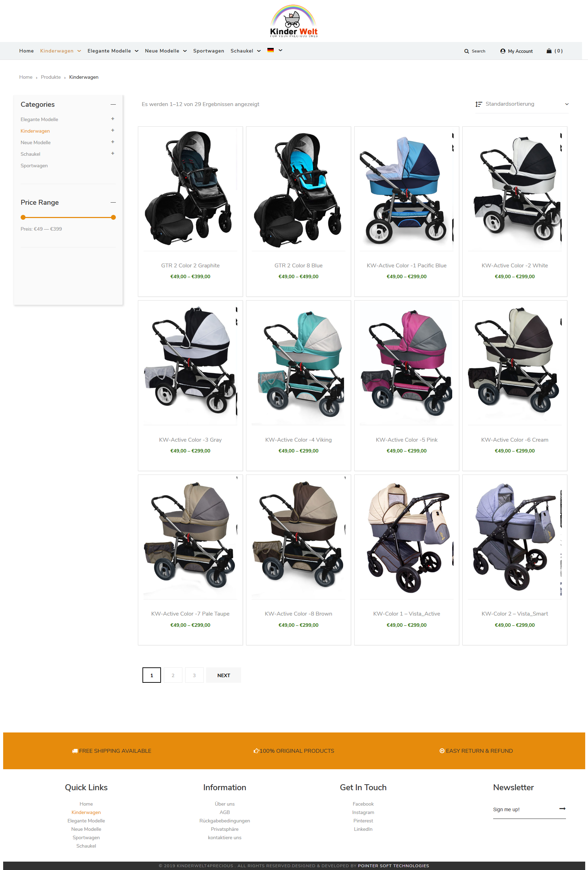The height and width of the screenshot is (870, 588).
Task: Open Standardsortierung sort dropdown
Action: click(x=522, y=104)
